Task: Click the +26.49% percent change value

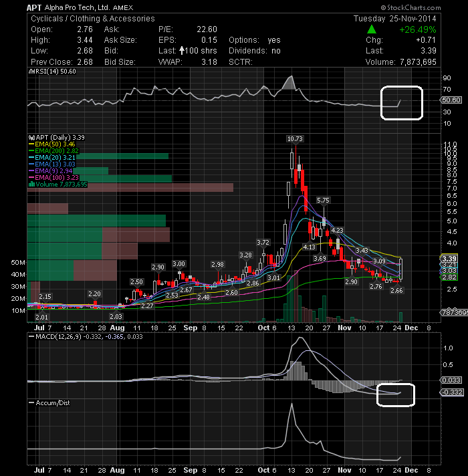Action: click(x=418, y=29)
